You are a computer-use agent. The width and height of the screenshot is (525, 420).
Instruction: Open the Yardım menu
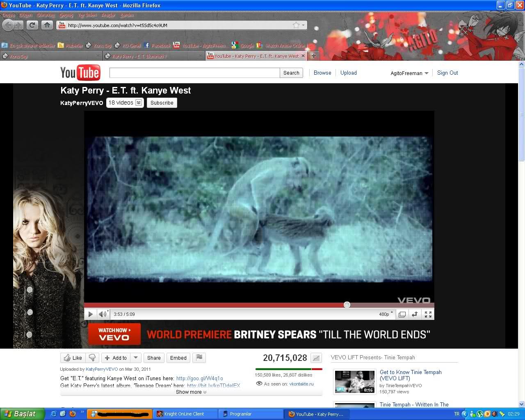(x=127, y=15)
